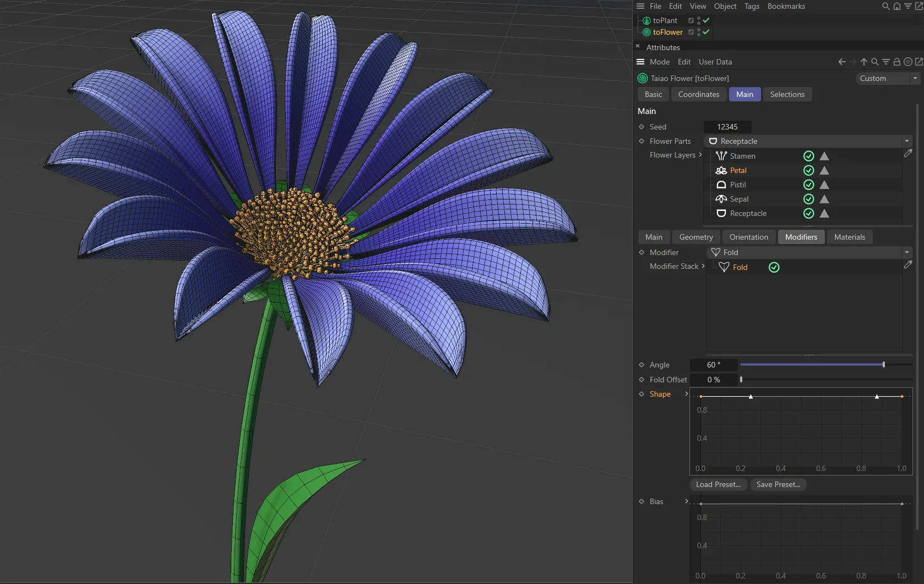Disable the Stamen layer green check

tap(808, 156)
